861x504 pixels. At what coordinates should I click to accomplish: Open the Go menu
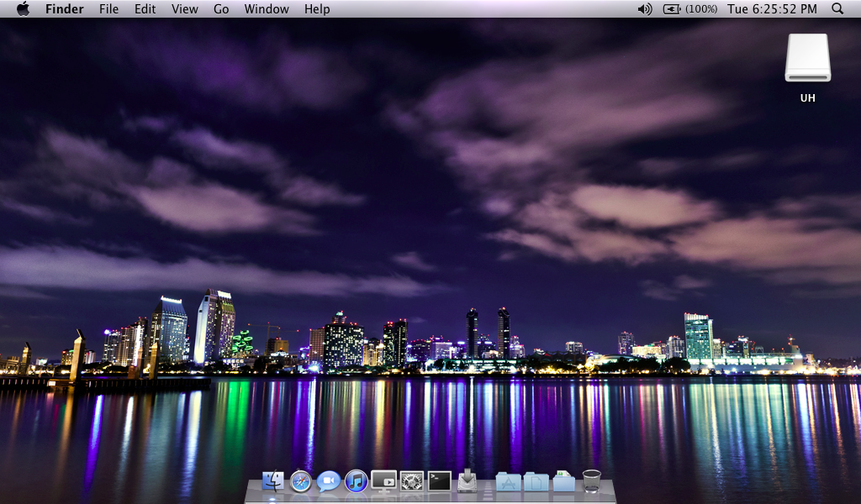[221, 9]
